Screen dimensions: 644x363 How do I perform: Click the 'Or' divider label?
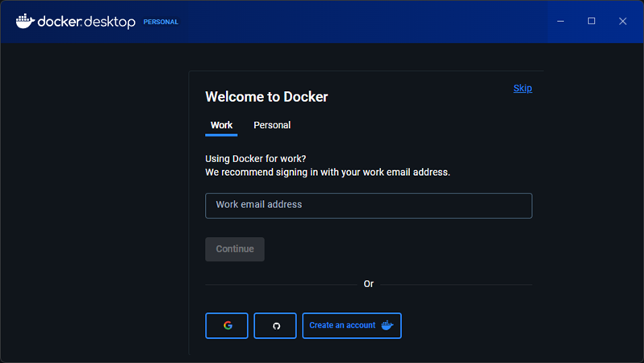pos(369,284)
